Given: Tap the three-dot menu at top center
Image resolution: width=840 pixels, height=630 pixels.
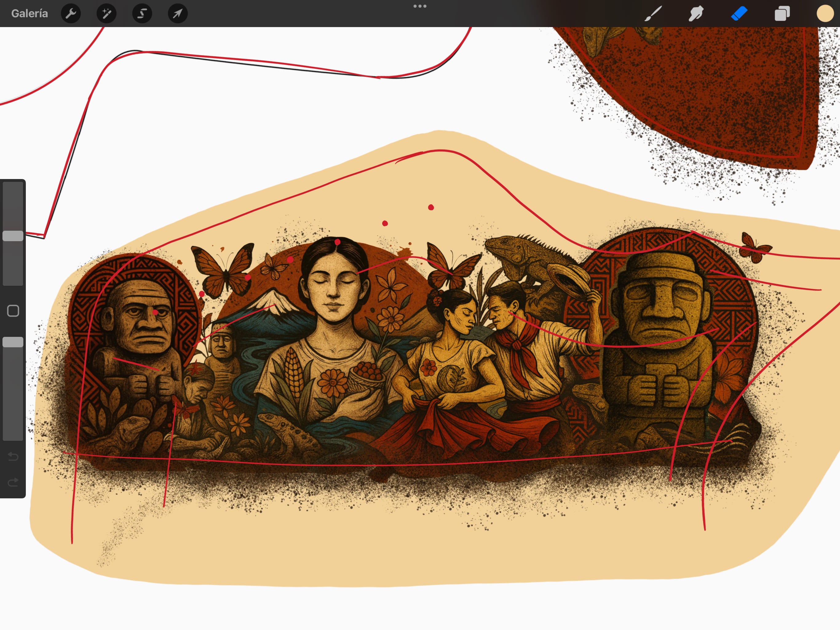Looking at the screenshot, I should click(420, 6).
